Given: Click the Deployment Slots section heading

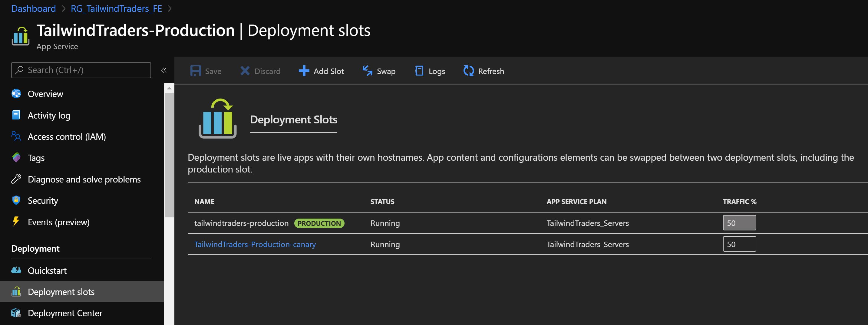Looking at the screenshot, I should [x=293, y=119].
